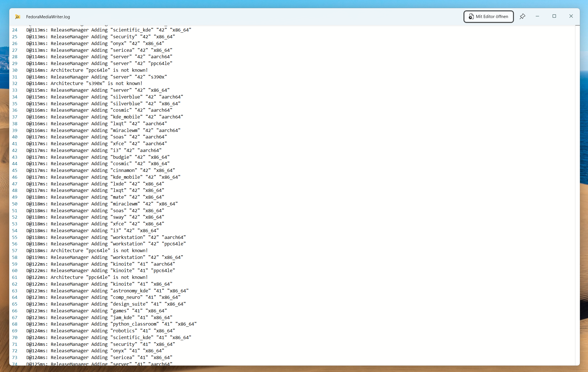Click the 'Mit Editor öffnen' button

tap(489, 17)
